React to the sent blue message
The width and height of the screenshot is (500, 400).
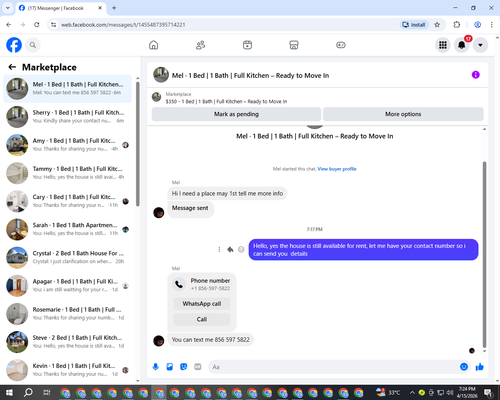tap(241, 249)
